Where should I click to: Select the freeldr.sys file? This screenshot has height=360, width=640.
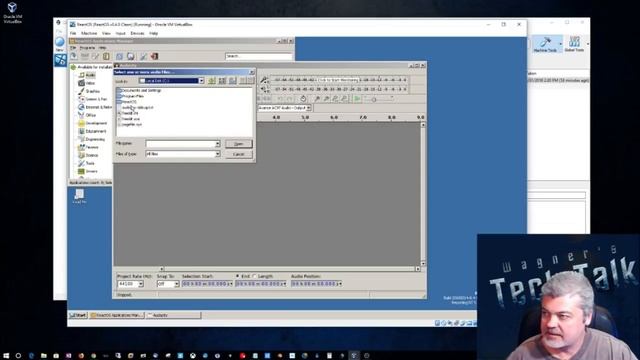(x=129, y=119)
